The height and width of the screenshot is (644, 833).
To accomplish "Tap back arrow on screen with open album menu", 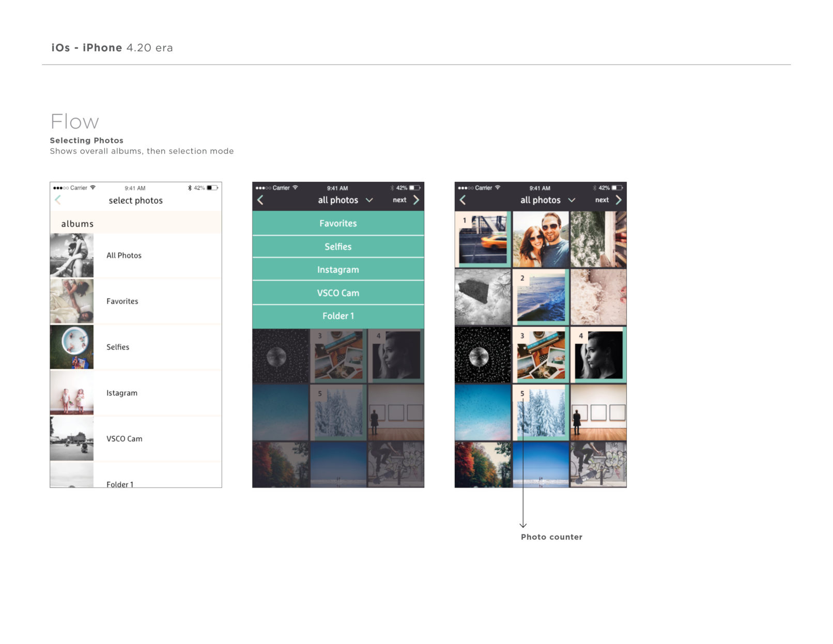I will coord(260,200).
